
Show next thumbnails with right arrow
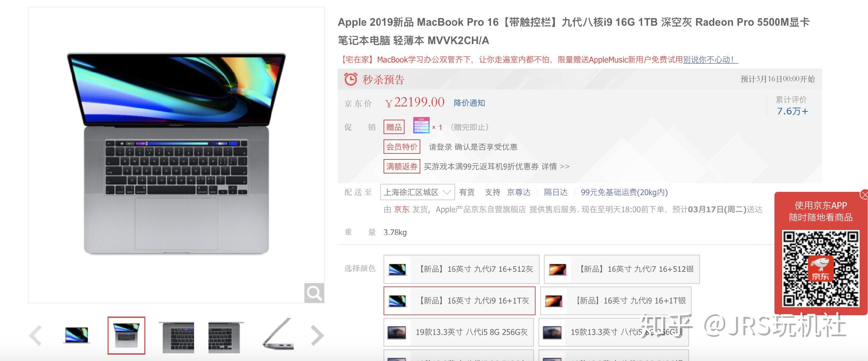317,335
